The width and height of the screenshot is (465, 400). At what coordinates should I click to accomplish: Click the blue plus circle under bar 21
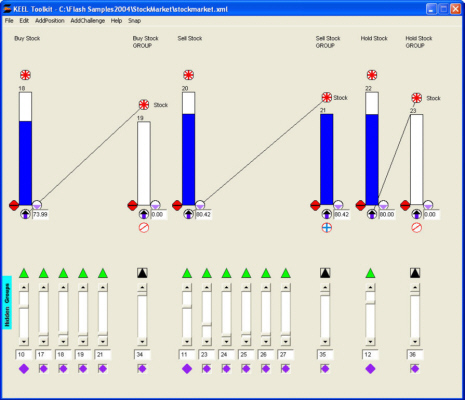point(327,228)
